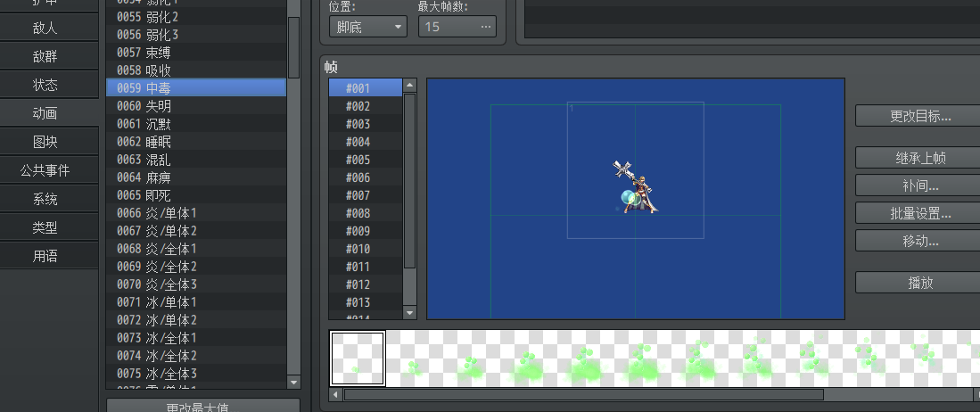Click the 继承上帧 button
This screenshot has height=412, width=980.
pyautogui.click(x=918, y=158)
